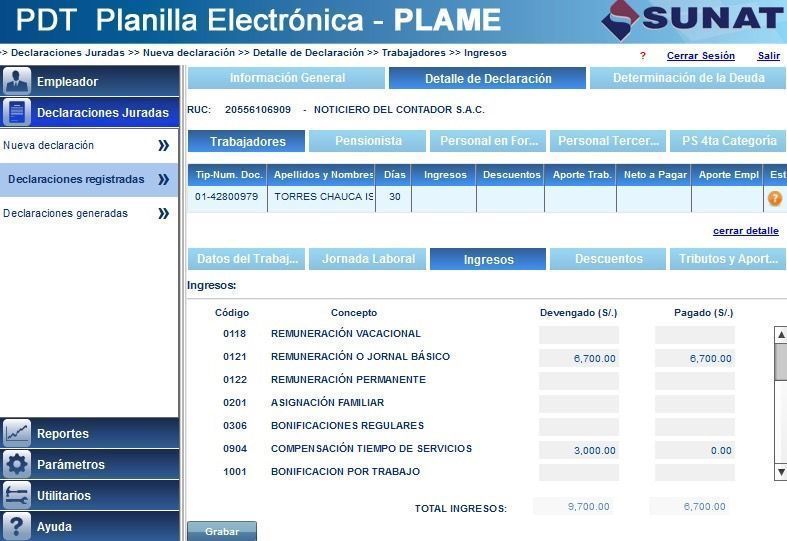Click the ingresos list scrollbar thumb

point(780,362)
